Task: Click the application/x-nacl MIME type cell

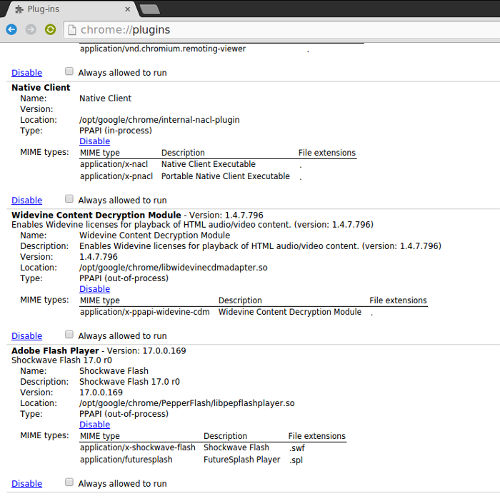Action: [x=114, y=164]
